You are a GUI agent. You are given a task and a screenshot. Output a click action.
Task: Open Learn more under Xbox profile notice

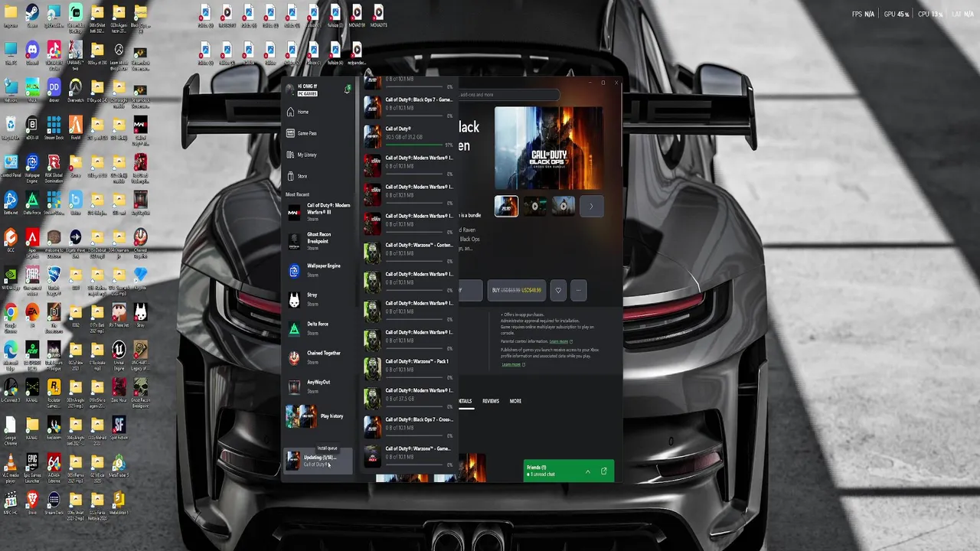(511, 364)
